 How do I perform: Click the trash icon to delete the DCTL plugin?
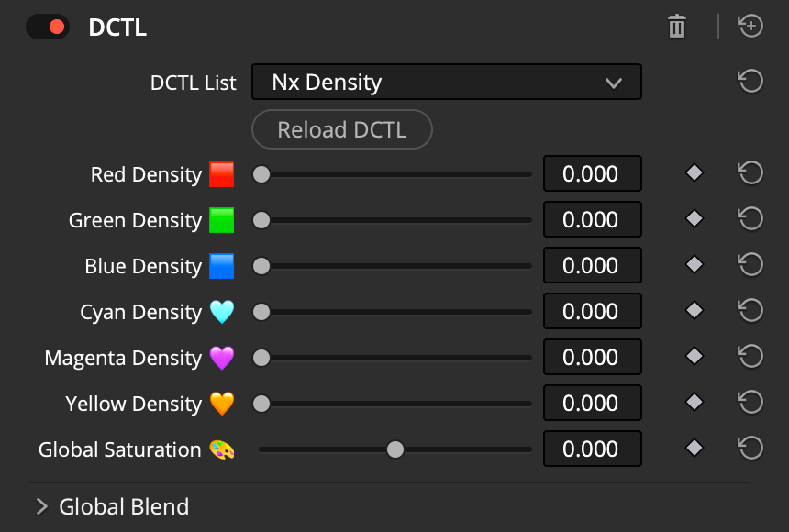pyautogui.click(x=677, y=27)
